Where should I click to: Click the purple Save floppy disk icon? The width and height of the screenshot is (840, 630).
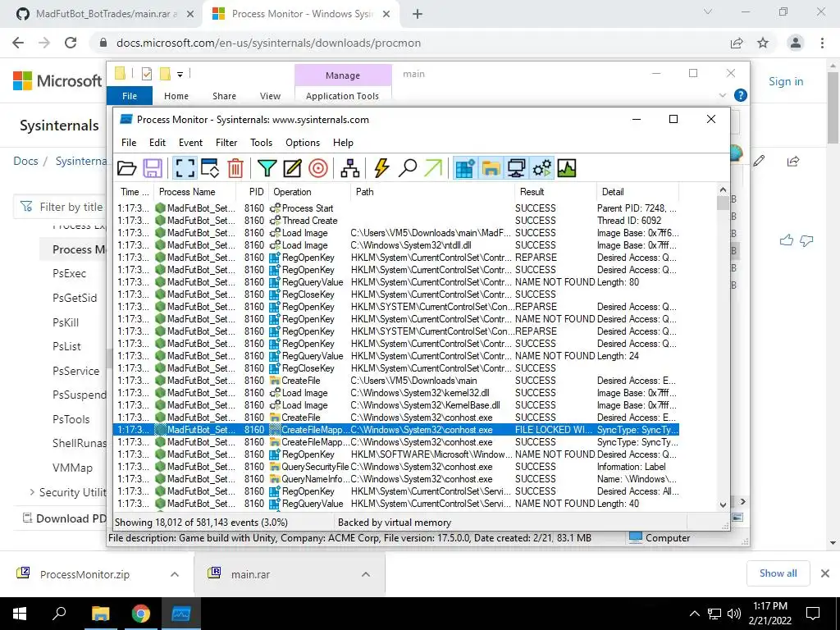pos(153,168)
